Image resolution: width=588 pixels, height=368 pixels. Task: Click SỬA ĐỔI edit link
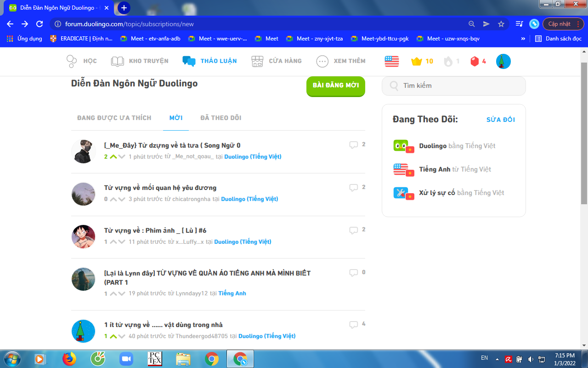coord(501,120)
